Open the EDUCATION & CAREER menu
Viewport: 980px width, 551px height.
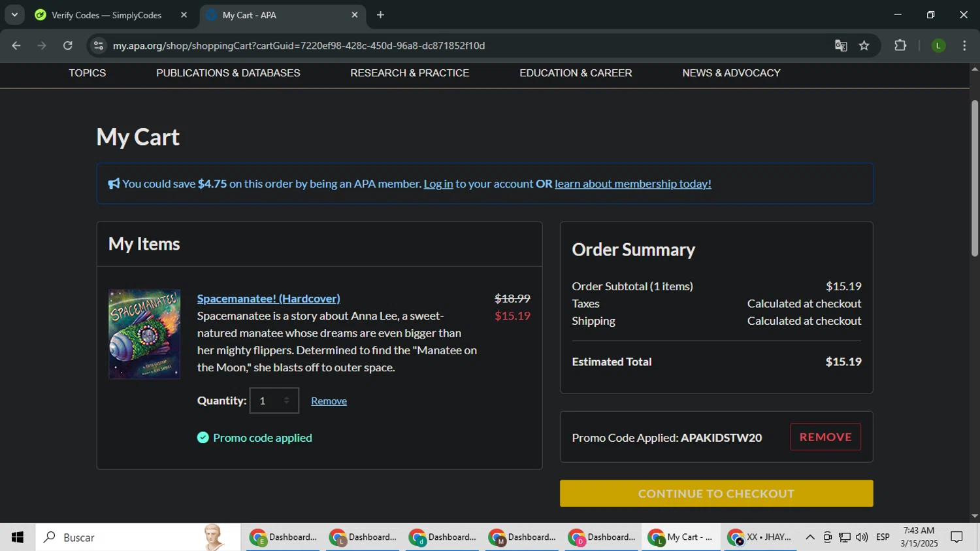tap(576, 73)
